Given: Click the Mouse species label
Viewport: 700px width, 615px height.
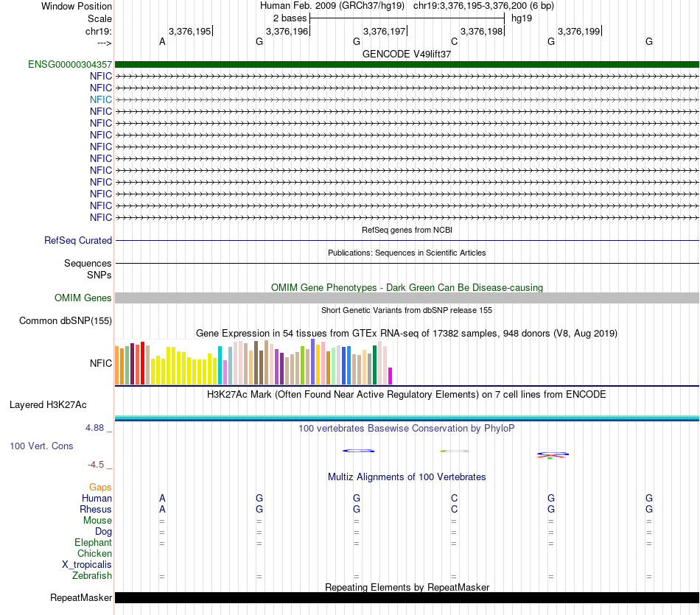Looking at the screenshot, I should tap(97, 521).
